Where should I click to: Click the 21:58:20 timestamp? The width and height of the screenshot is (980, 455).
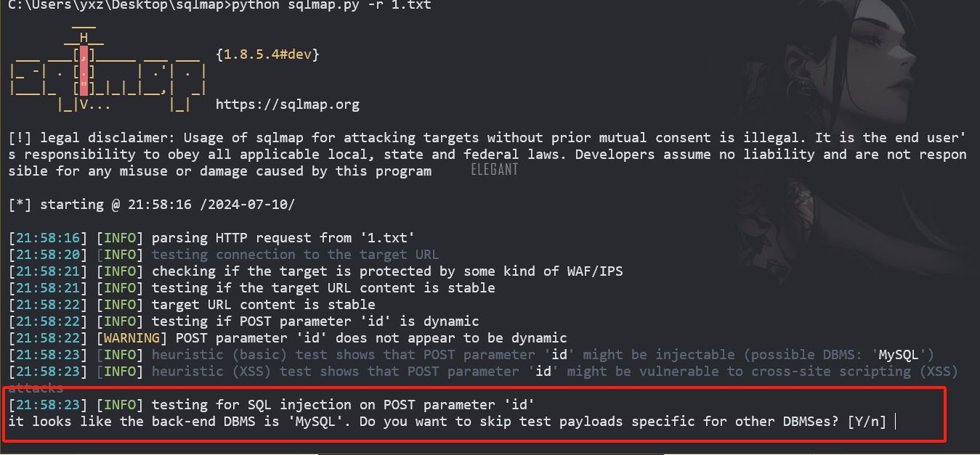(48, 255)
